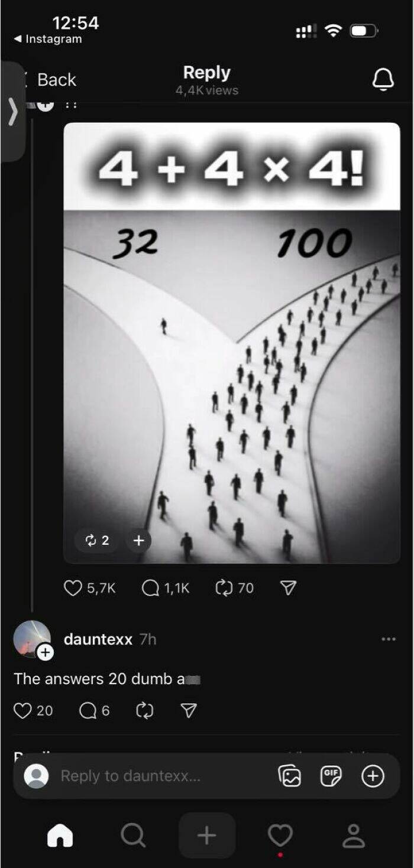Image resolution: width=414 pixels, height=868 pixels.
Task: Share the math meme post
Action: [287, 588]
